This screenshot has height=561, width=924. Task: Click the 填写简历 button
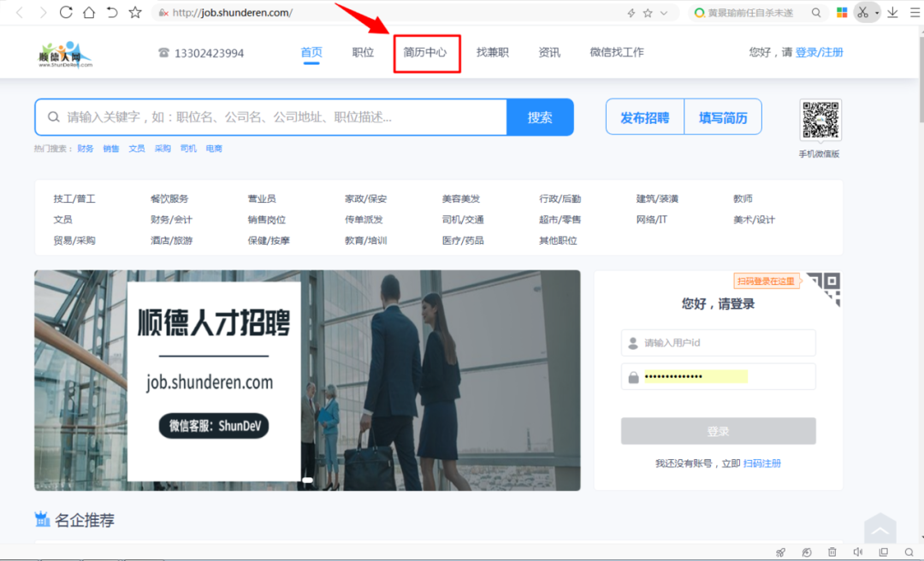723,117
